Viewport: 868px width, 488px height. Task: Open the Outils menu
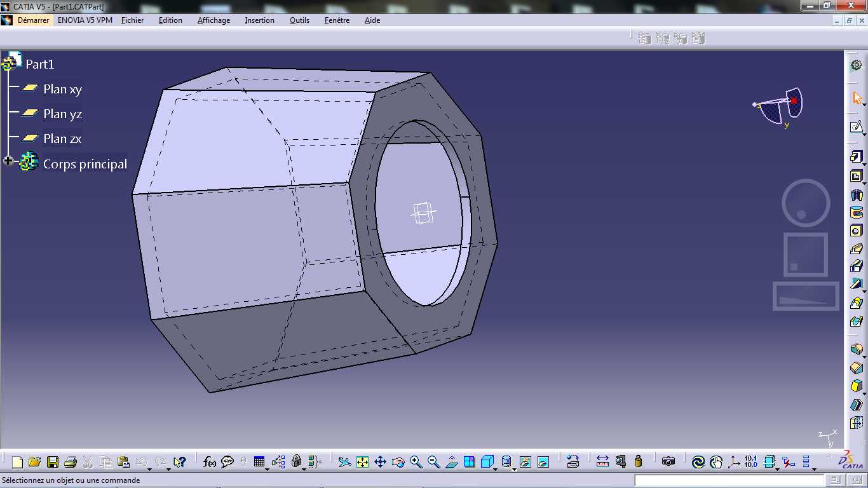coord(300,20)
